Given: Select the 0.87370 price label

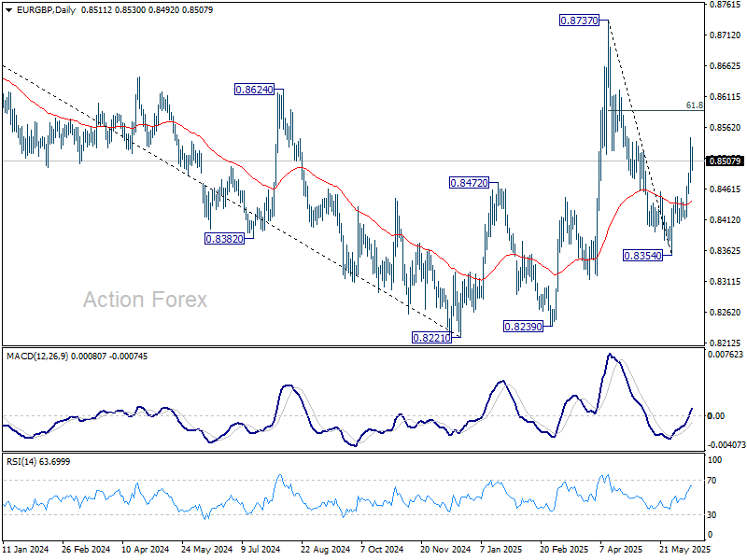Looking at the screenshot, I should click(579, 21).
